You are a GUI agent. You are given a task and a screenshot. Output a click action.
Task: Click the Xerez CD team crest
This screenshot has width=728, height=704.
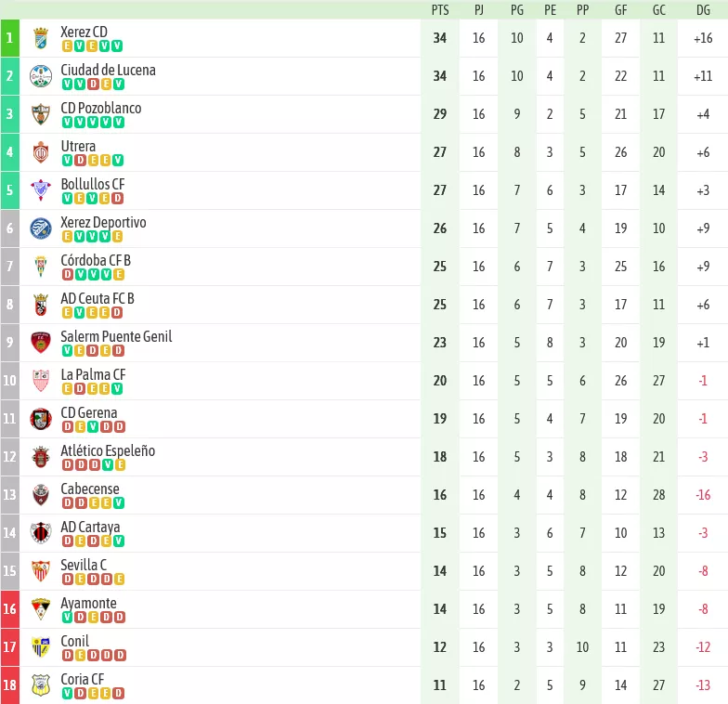pos(41,38)
